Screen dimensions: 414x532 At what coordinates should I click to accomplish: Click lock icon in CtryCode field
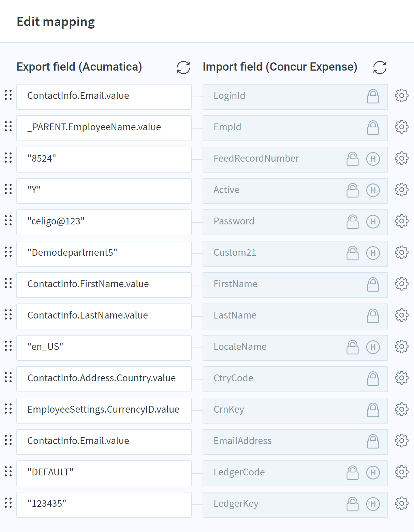tap(373, 379)
